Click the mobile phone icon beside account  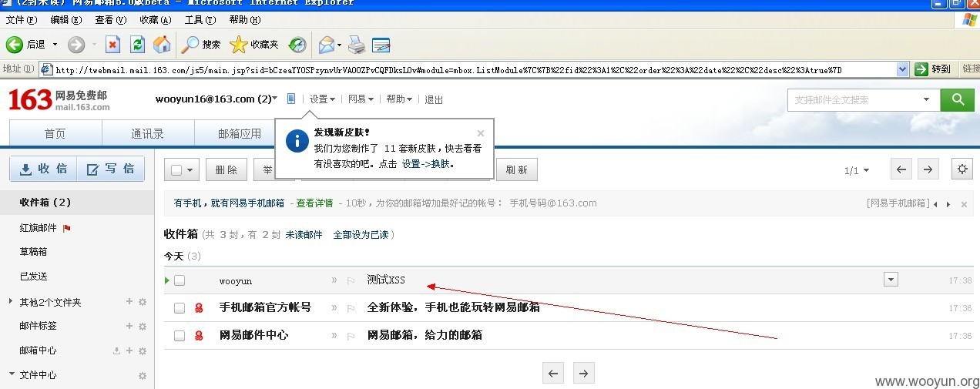pyautogui.click(x=290, y=99)
